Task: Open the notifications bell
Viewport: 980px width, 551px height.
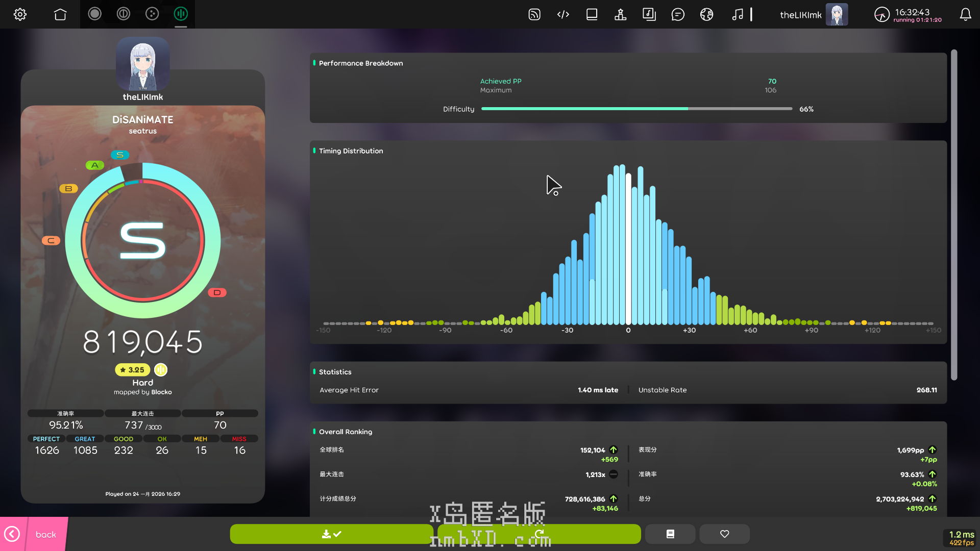Action: (x=965, y=14)
